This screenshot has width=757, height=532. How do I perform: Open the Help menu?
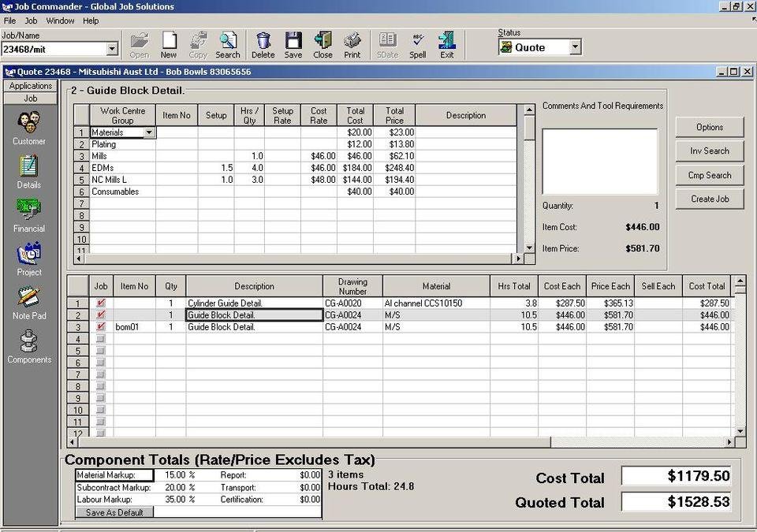tap(91, 20)
